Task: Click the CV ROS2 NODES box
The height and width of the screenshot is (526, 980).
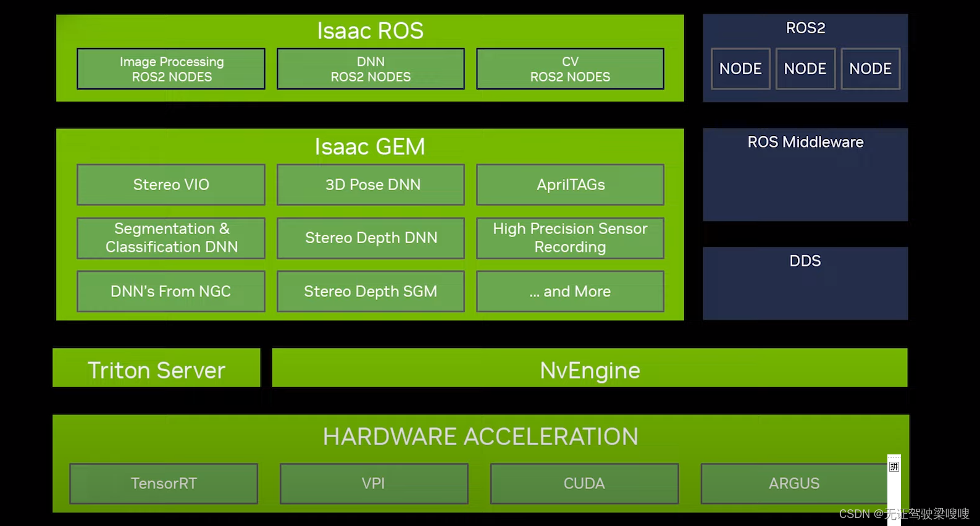Action: [570, 69]
